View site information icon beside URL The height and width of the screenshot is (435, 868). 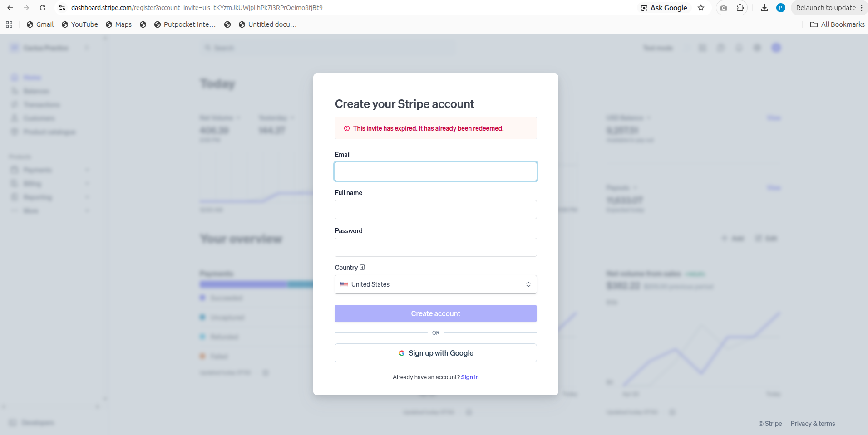(x=62, y=8)
